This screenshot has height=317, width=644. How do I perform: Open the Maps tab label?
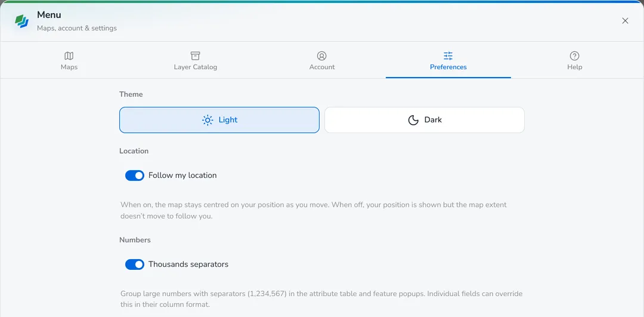tap(69, 67)
